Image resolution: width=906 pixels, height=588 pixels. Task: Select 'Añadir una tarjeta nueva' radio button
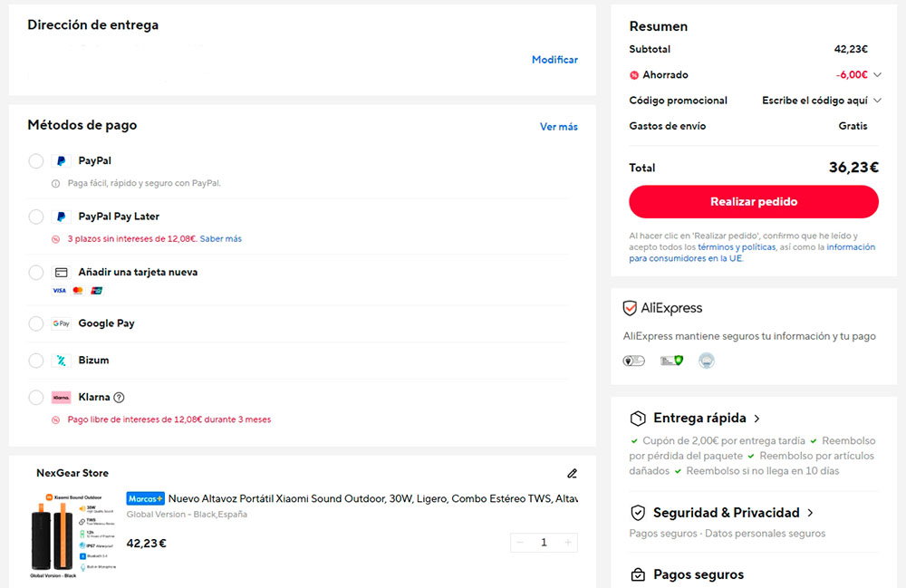tap(36, 272)
